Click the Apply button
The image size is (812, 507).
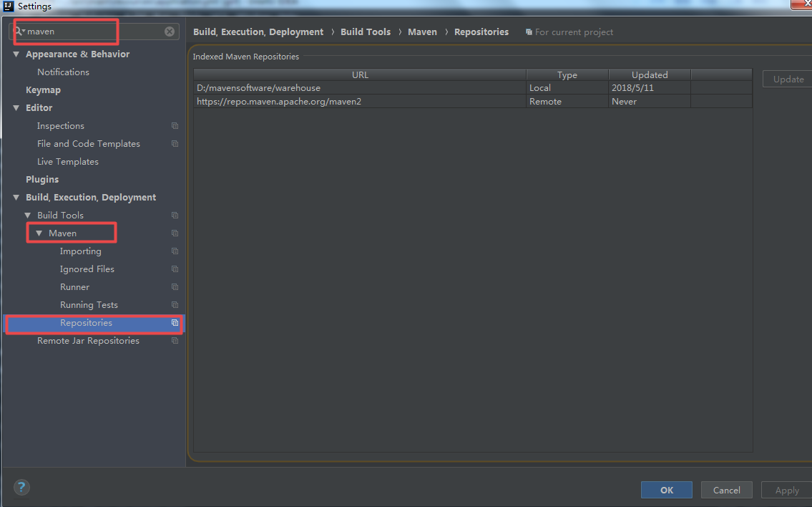(787, 490)
